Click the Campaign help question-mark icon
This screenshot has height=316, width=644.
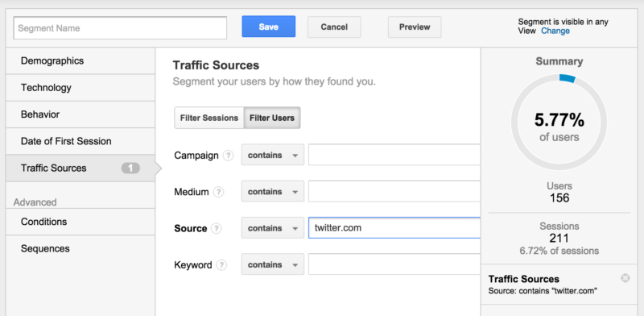click(228, 156)
